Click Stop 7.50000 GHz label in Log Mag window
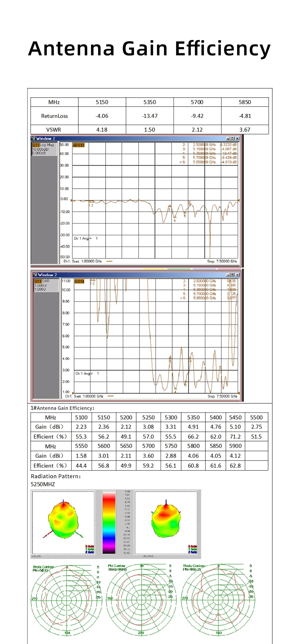 (x=222, y=261)
